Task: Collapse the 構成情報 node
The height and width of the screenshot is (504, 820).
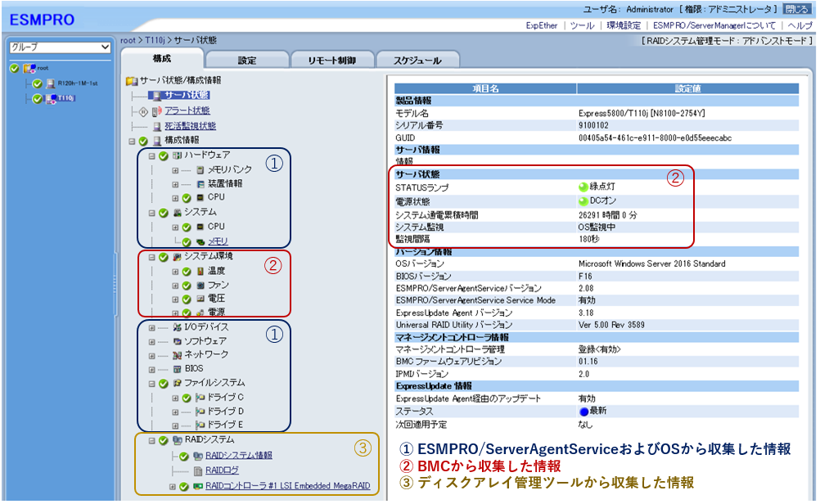Action: [132, 142]
